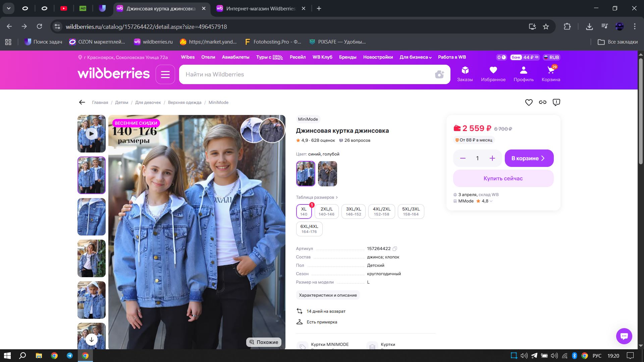Open report problem speech-bubble icon
The width and height of the screenshot is (644, 362).
[556, 103]
